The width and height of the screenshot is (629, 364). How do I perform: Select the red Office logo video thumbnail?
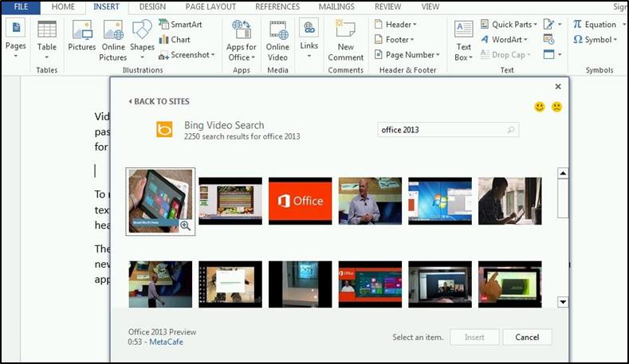tap(300, 201)
